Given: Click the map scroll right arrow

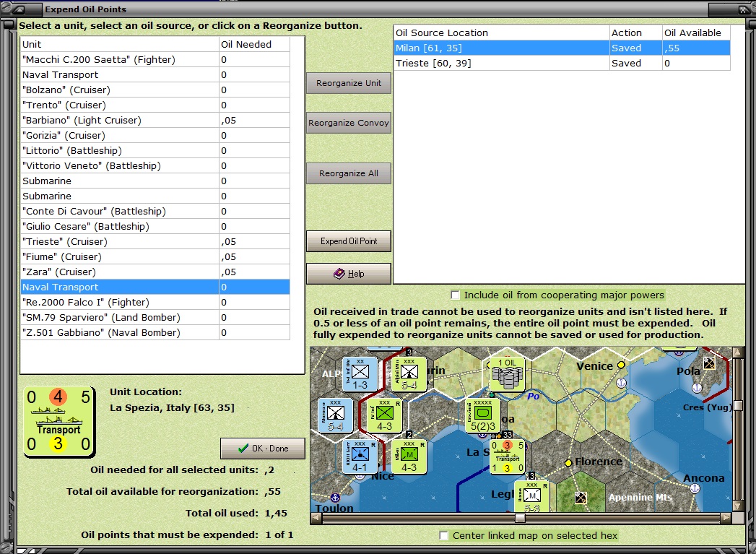Looking at the screenshot, I should (726, 519).
